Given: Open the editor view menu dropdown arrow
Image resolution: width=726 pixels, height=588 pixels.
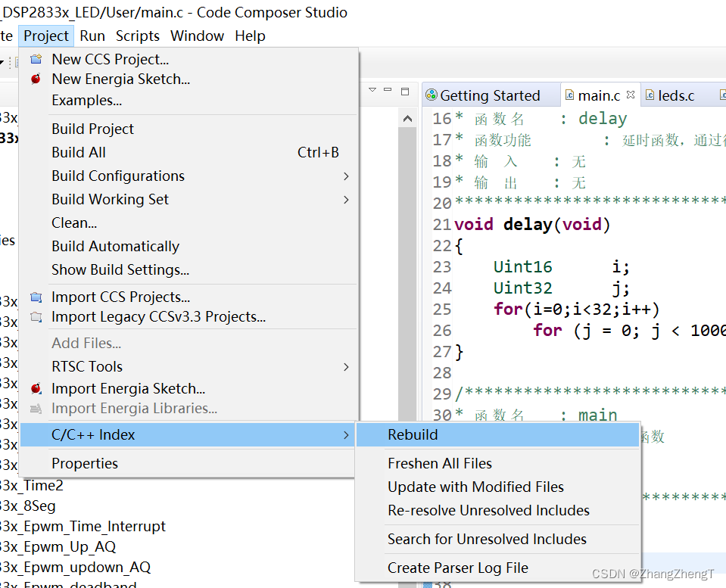Looking at the screenshot, I should (370, 90).
